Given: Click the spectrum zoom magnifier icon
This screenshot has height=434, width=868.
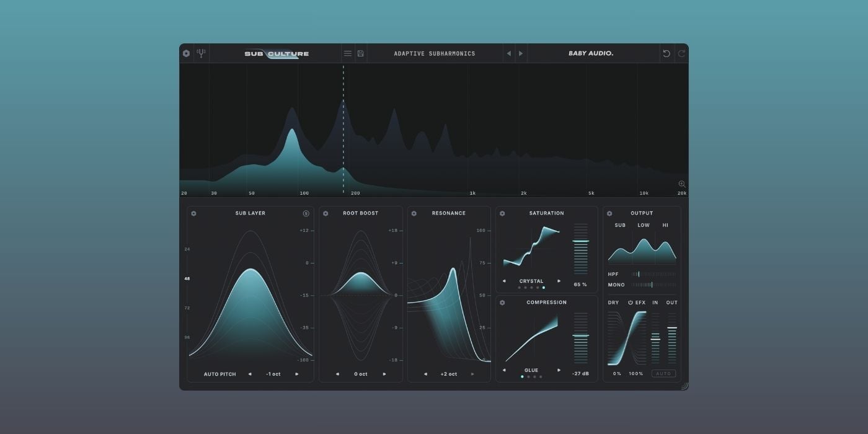Looking at the screenshot, I should coord(682,184).
